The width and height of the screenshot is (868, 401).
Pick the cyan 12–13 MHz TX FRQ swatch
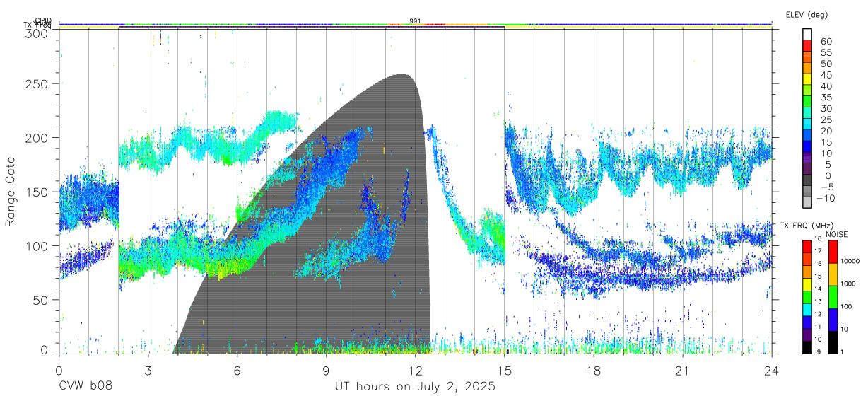tap(808, 308)
